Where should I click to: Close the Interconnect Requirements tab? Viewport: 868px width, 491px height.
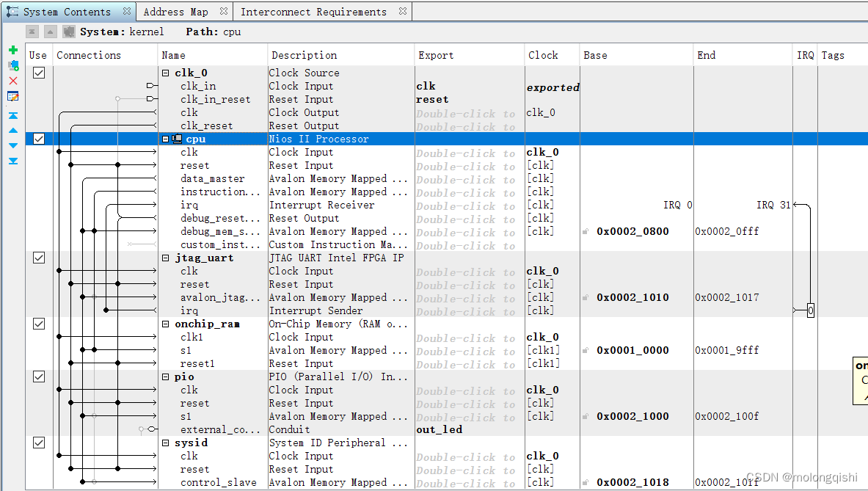(403, 11)
